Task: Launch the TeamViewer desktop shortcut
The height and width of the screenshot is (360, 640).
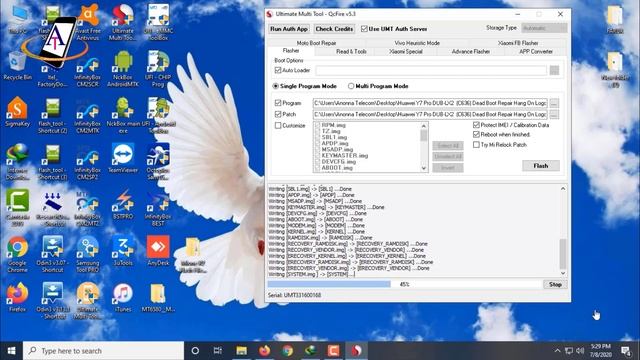Action: 123,158
